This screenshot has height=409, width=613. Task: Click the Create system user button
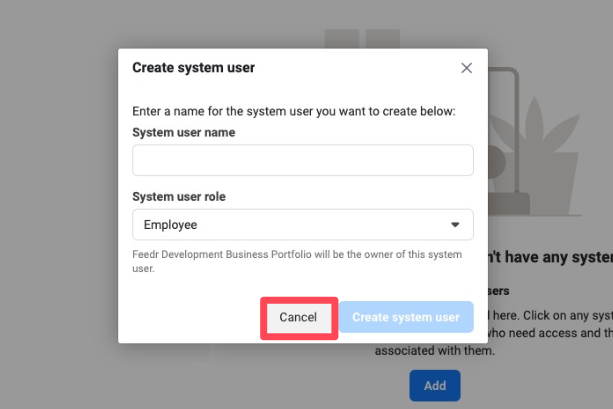(x=406, y=317)
